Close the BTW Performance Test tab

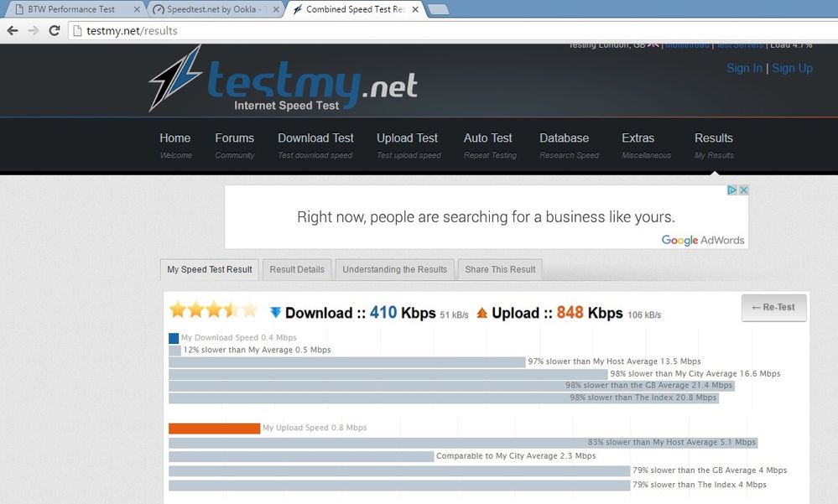[137, 9]
